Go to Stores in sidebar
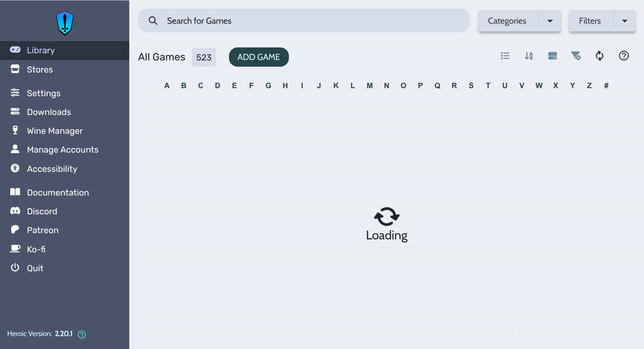644x349 pixels. (40, 69)
